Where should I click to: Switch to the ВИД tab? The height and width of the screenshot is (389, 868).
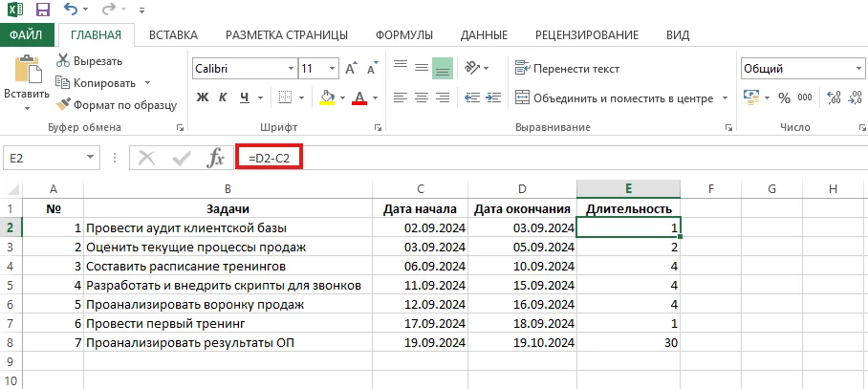pyautogui.click(x=678, y=35)
